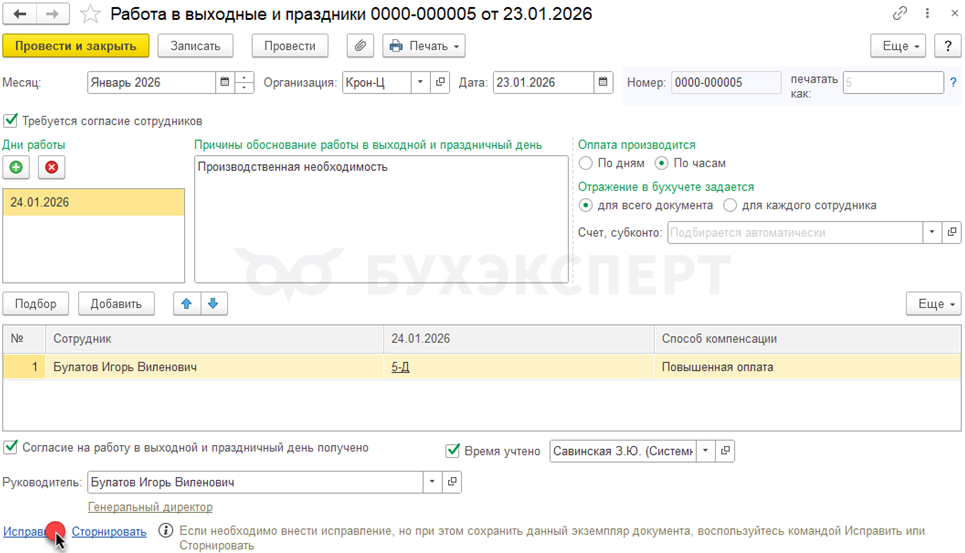965x553 pixels.
Task: Move employee row up with blue arrow
Action: click(x=186, y=304)
